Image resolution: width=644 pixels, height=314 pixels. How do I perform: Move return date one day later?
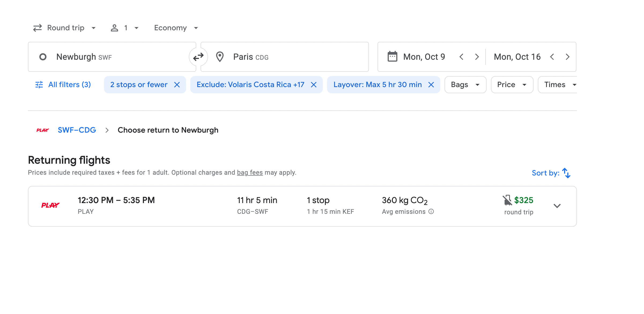pyautogui.click(x=568, y=57)
